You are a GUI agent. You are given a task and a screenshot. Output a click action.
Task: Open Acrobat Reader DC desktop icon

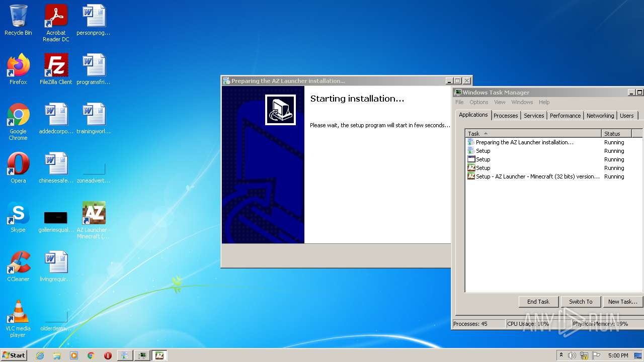pos(56,23)
